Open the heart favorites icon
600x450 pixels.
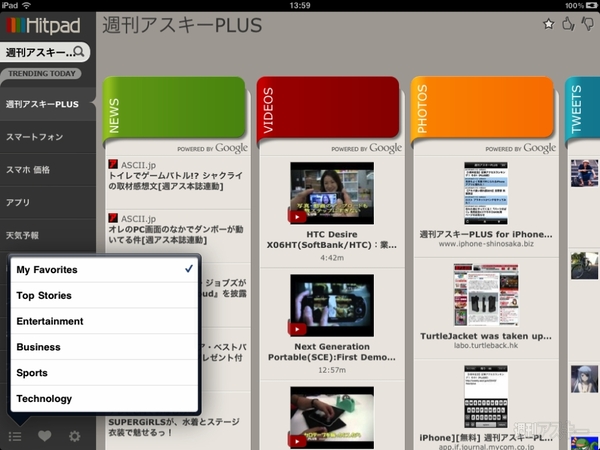click(44, 436)
